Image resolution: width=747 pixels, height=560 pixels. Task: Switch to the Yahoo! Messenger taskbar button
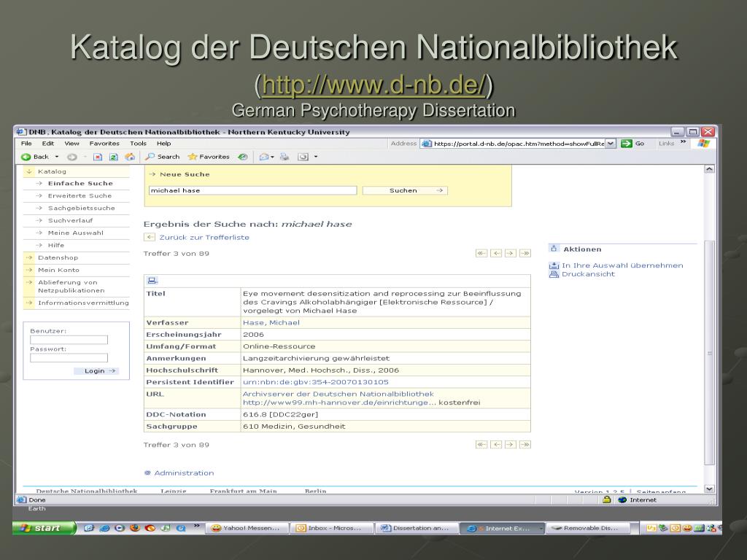point(247,528)
